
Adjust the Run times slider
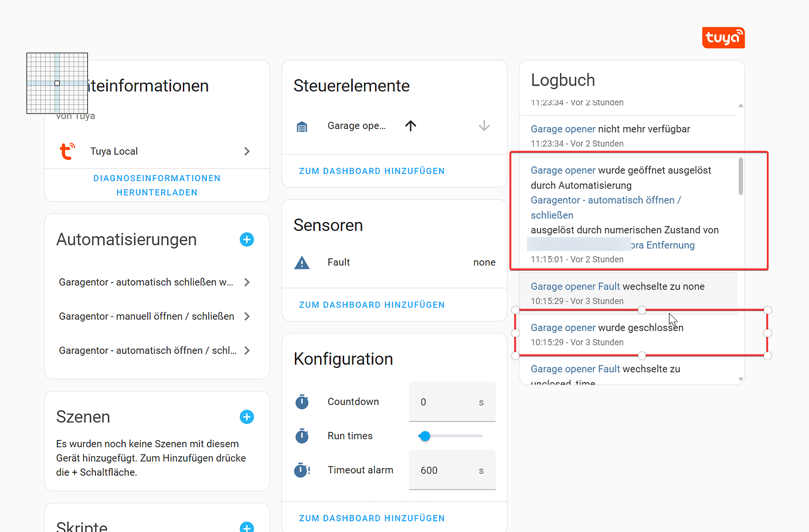click(424, 435)
